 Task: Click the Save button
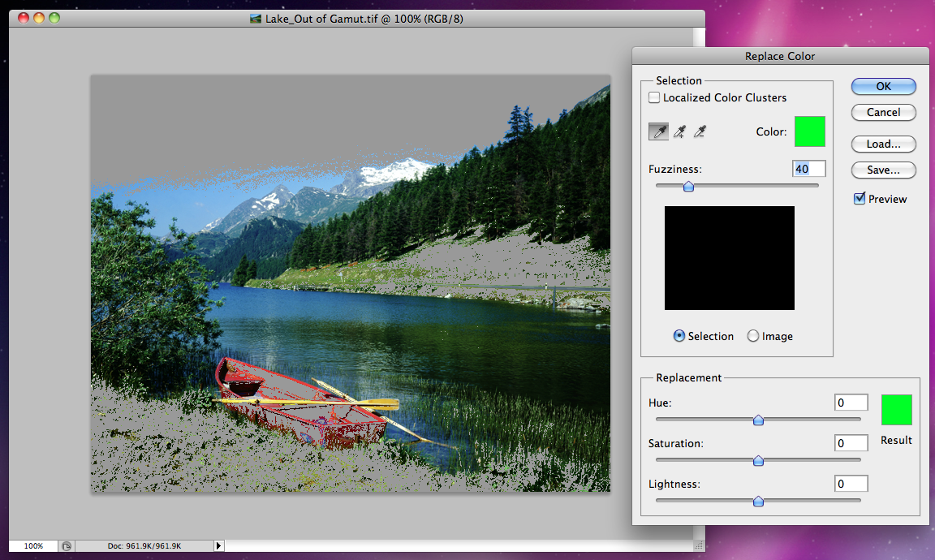(883, 170)
